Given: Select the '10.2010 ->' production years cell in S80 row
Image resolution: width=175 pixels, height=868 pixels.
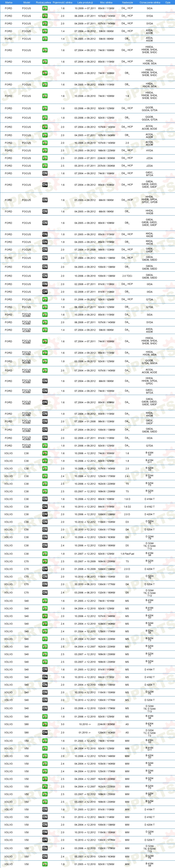Looking at the screenshot, I should click(x=85, y=724).
